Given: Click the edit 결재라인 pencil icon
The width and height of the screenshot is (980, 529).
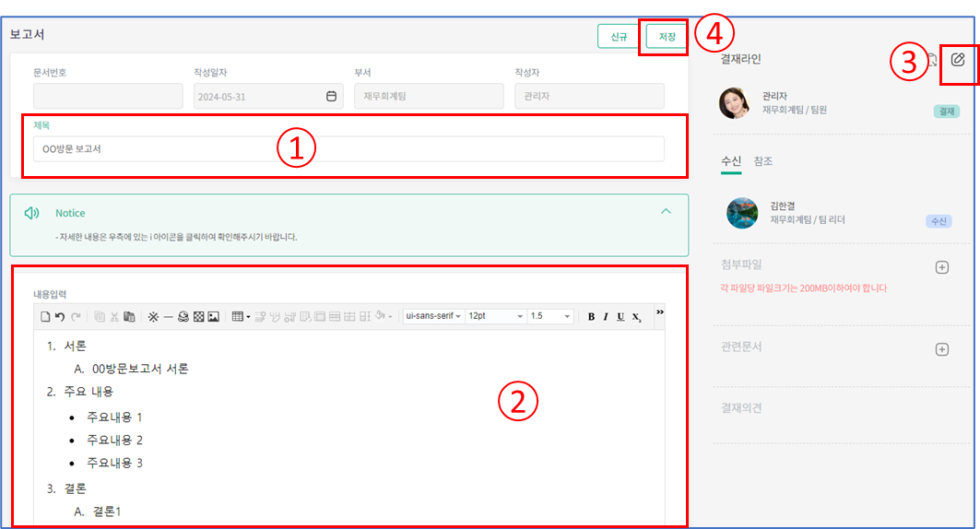Looking at the screenshot, I should pos(958,60).
